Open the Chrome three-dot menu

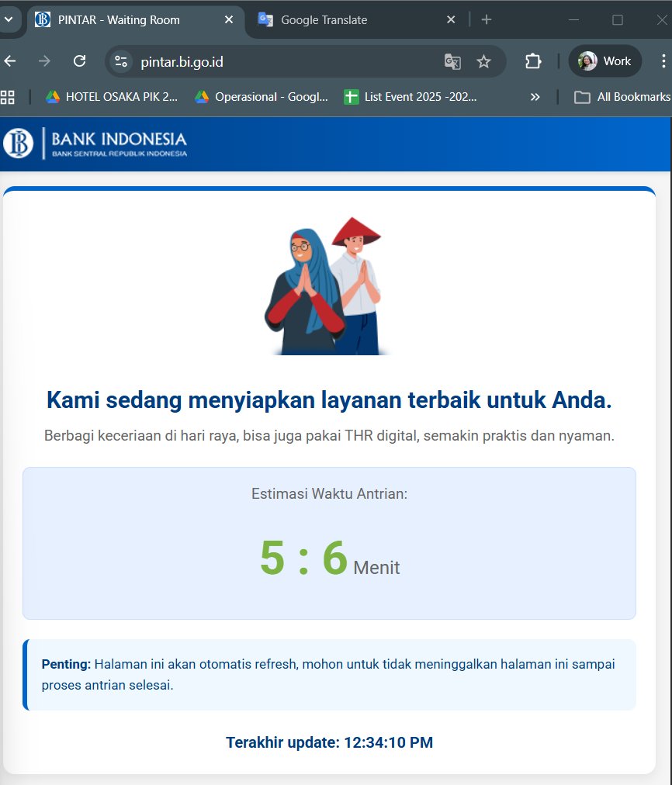(660, 60)
